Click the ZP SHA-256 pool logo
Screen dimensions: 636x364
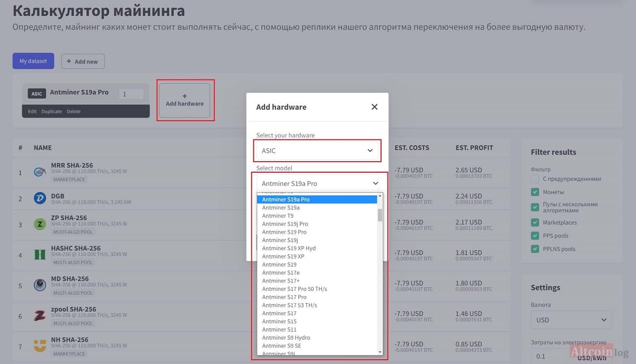(40, 224)
